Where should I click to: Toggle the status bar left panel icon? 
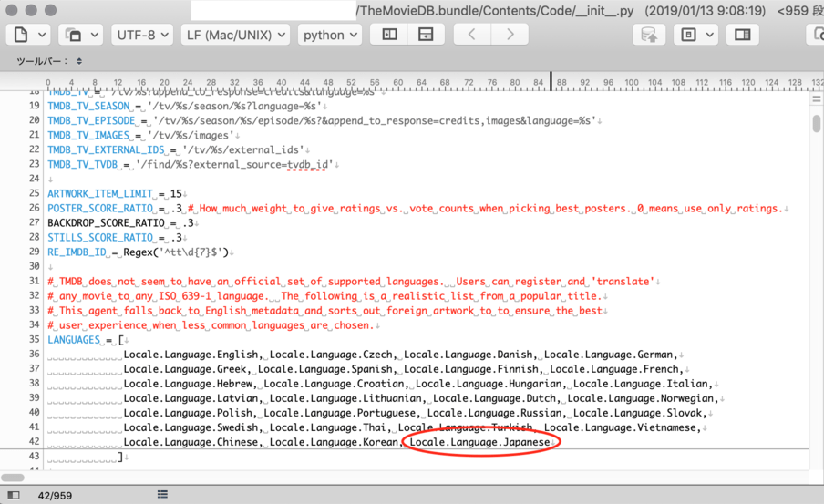(14, 495)
